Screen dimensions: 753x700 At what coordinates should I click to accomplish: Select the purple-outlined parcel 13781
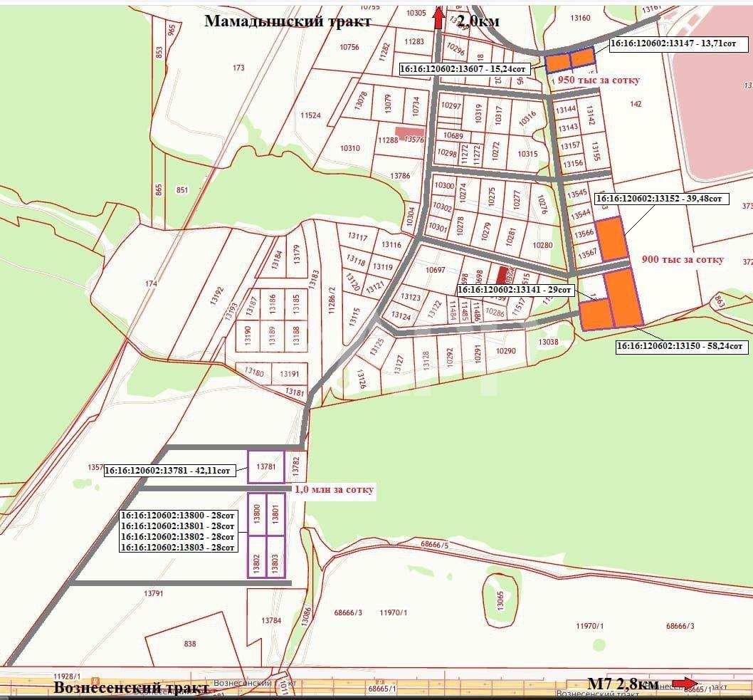coord(265,466)
